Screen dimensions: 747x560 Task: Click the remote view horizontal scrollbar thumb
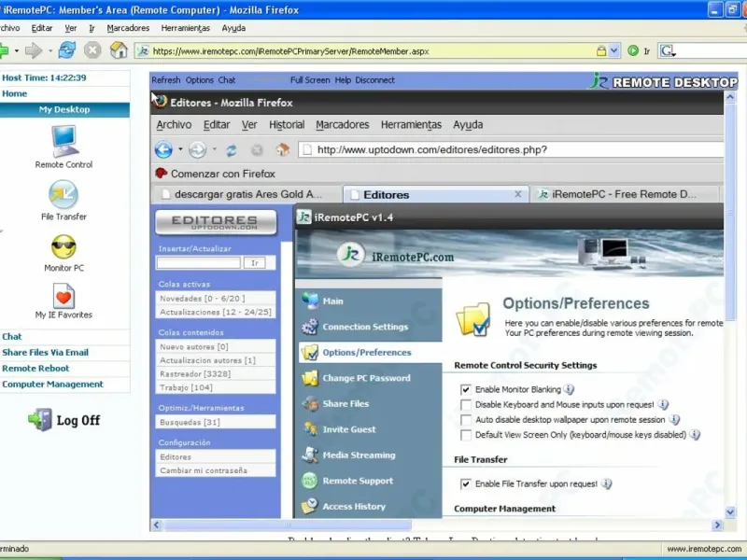[x=288, y=525]
